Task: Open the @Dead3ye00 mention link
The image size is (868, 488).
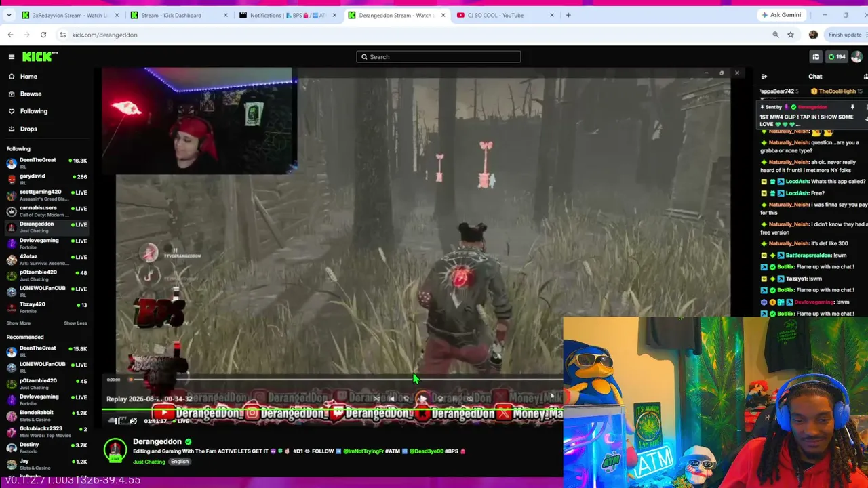Action: click(426, 451)
